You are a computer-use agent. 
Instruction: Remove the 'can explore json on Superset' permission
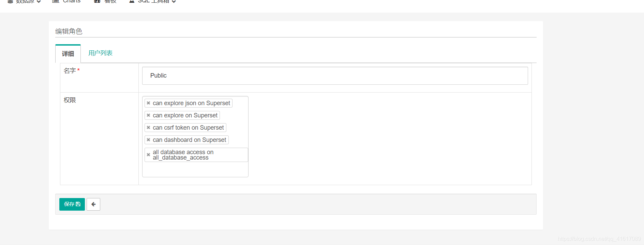pyautogui.click(x=149, y=103)
